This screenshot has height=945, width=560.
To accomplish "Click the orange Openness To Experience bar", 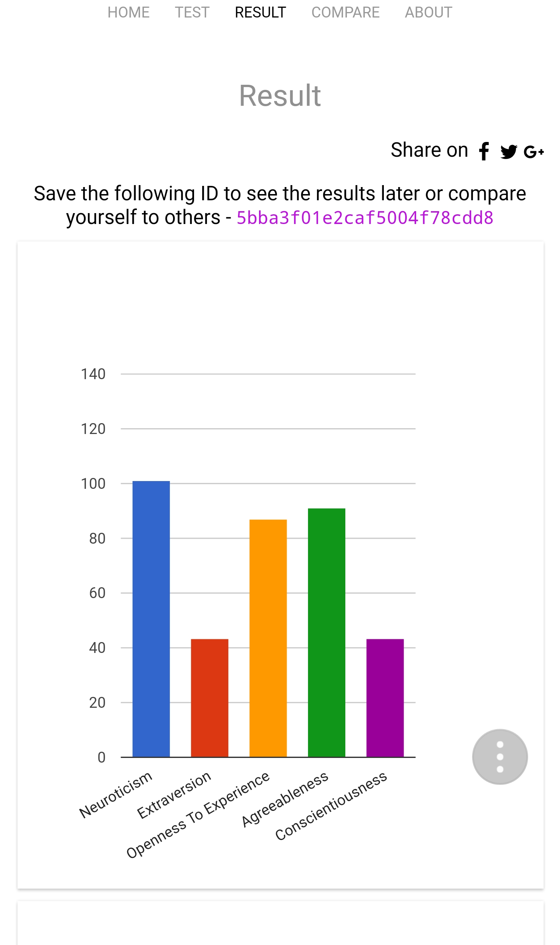I will [x=268, y=638].
